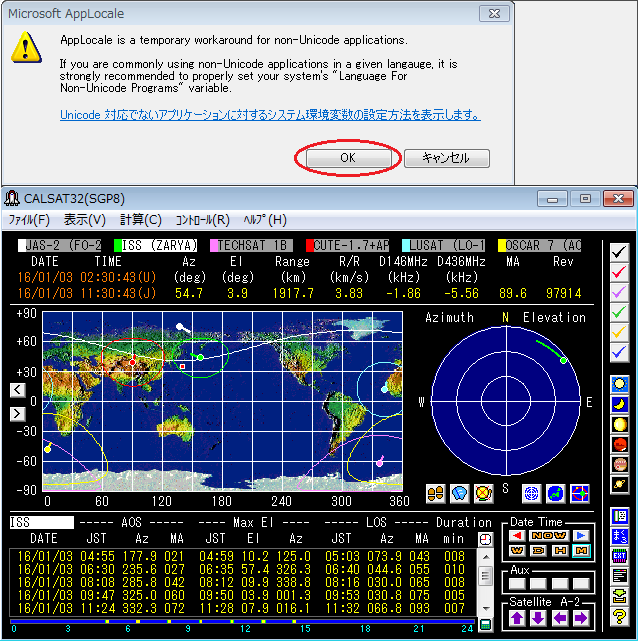Viewport: 638px width, 641px height.
Task: Open the 表示(V) menu
Action: click(x=85, y=220)
